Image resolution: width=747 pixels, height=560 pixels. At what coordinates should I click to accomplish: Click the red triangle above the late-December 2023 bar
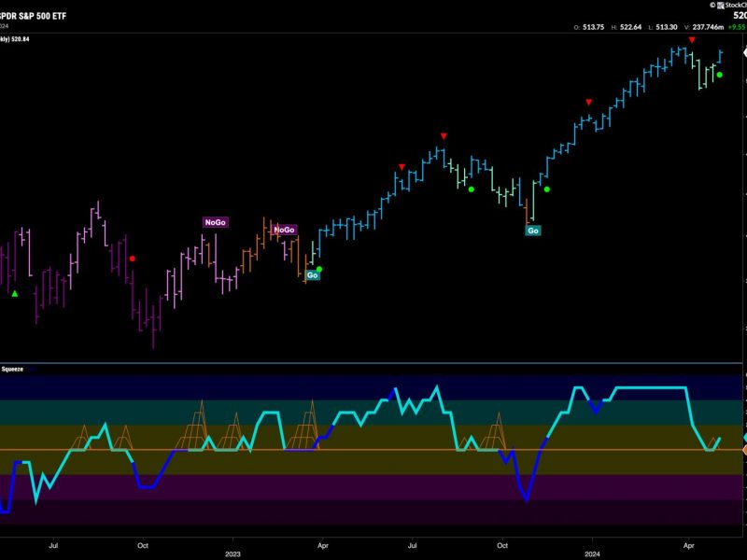pyautogui.click(x=589, y=103)
